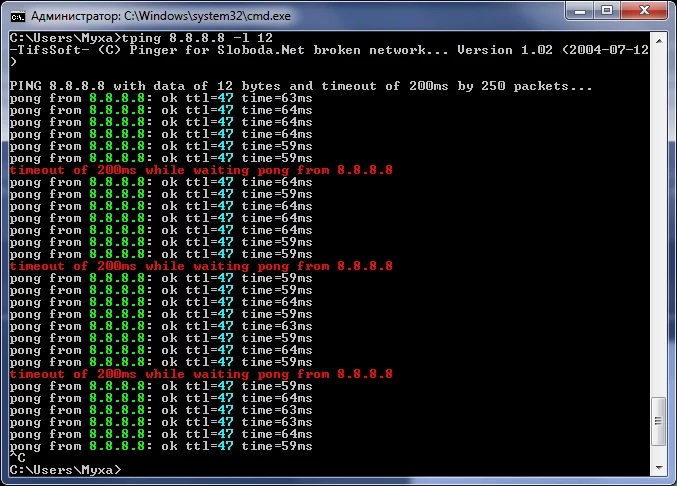The image size is (677, 486).
Task: Click the first red 'timeout of 200ms' line
Action: (201, 170)
